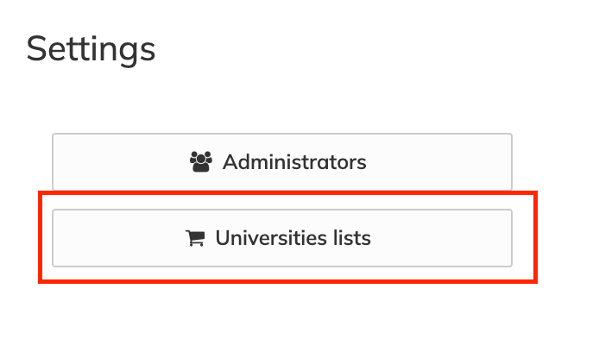Viewport: 599px width, 364px height.
Task: Navigate to the Administrators section
Action: coord(282,161)
